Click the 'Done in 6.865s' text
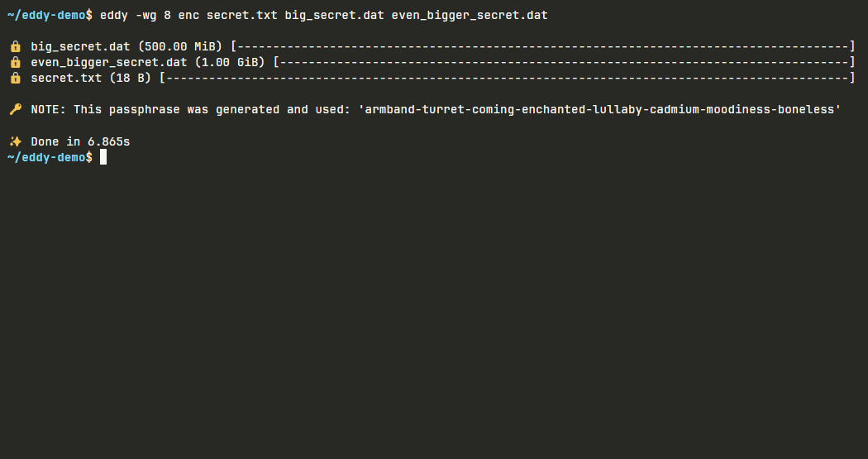Viewport: 868px width, 459px height. pos(80,141)
